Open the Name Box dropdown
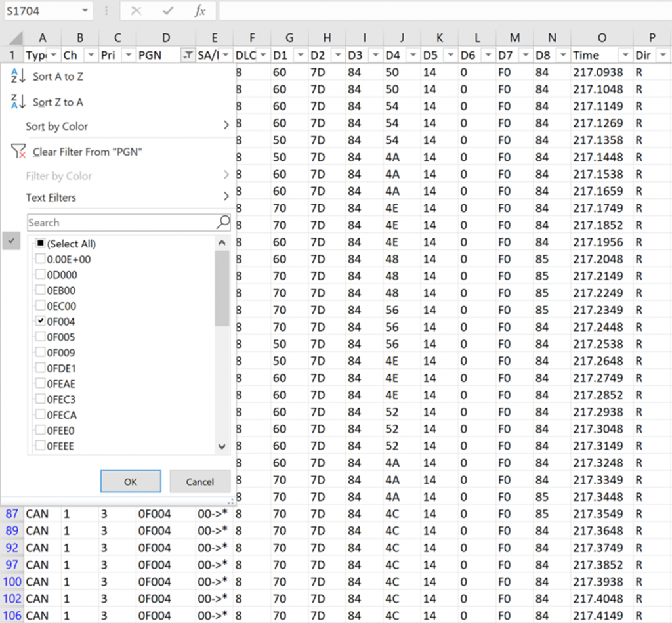Image resolution: width=672 pixels, height=623 pixels. [x=83, y=11]
